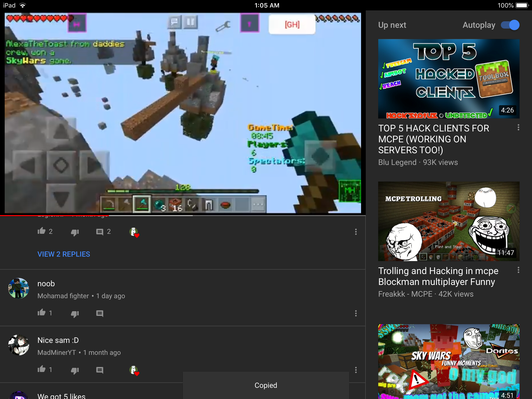Open options menu for 'noob' comment
532x399 pixels.
(x=356, y=313)
